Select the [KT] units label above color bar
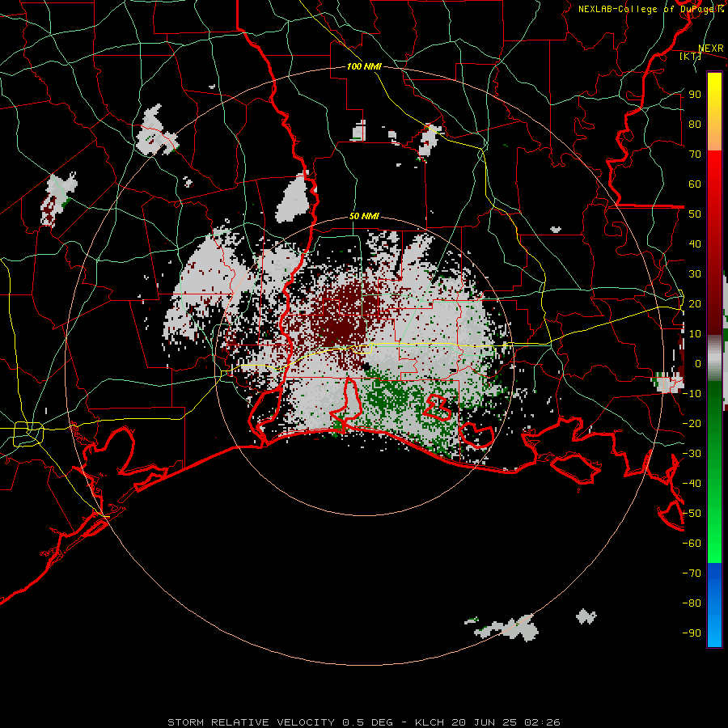This screenshot has width=728, height=728. point(690,56)
